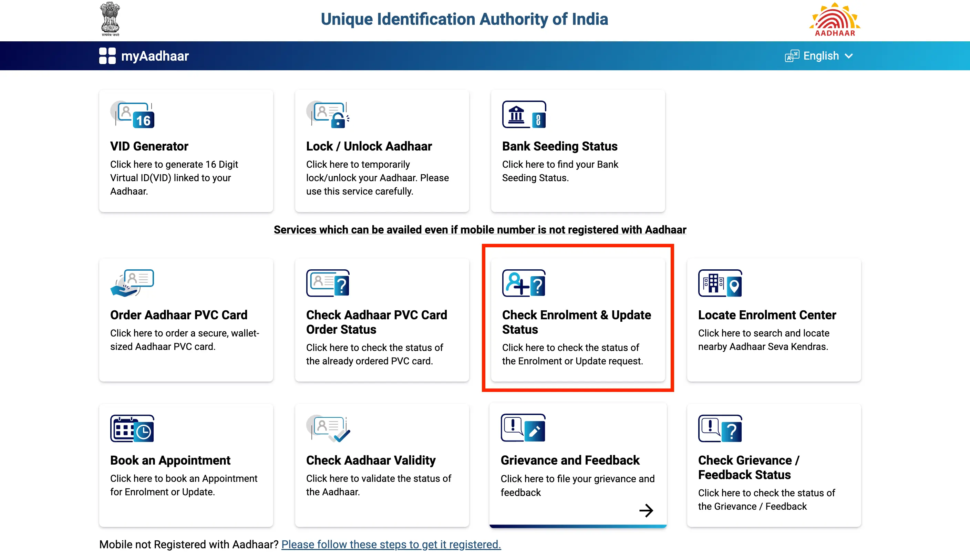Click the Check Enrolment & Update Status icon
The height and width of the screenshot is (560, 970).
[524, 283]
